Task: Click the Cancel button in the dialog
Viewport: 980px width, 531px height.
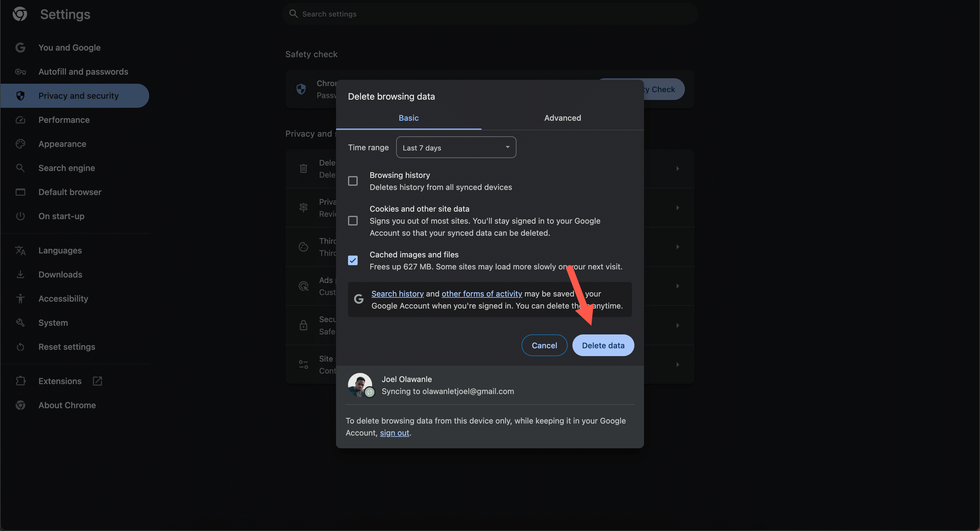Action: pyautogui.click(x=544, y=345)
